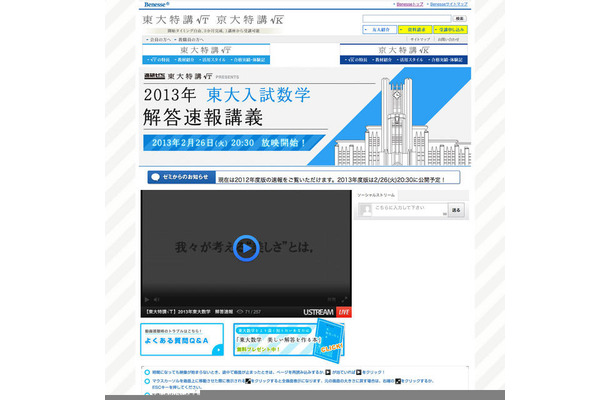This screenshot has height=400, width=610.
Task: Open 活用スタイル in the 京大特講 menu
Action: (x=410, y=60)
